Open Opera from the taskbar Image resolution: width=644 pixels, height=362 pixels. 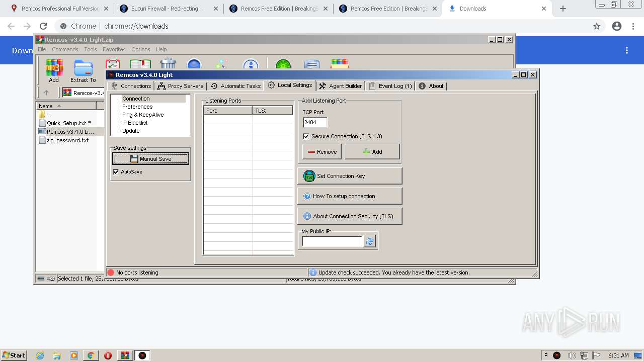coord(108,355)
